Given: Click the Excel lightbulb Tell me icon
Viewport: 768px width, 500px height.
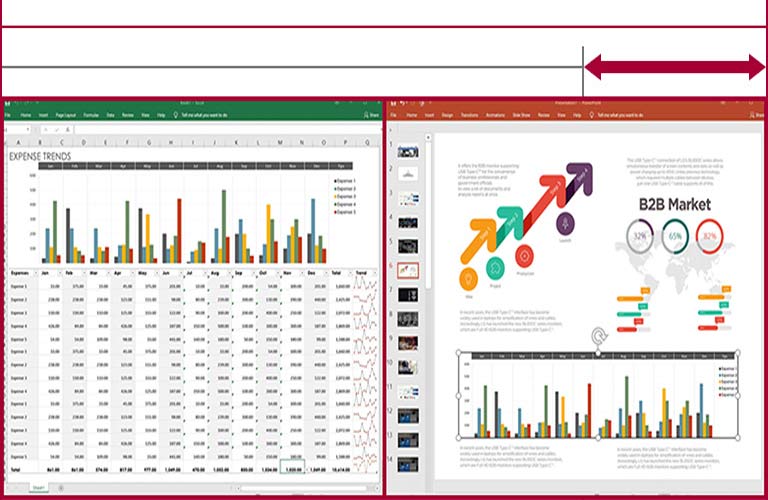Looking at the screenshot, I should click(x=176, y=116).
